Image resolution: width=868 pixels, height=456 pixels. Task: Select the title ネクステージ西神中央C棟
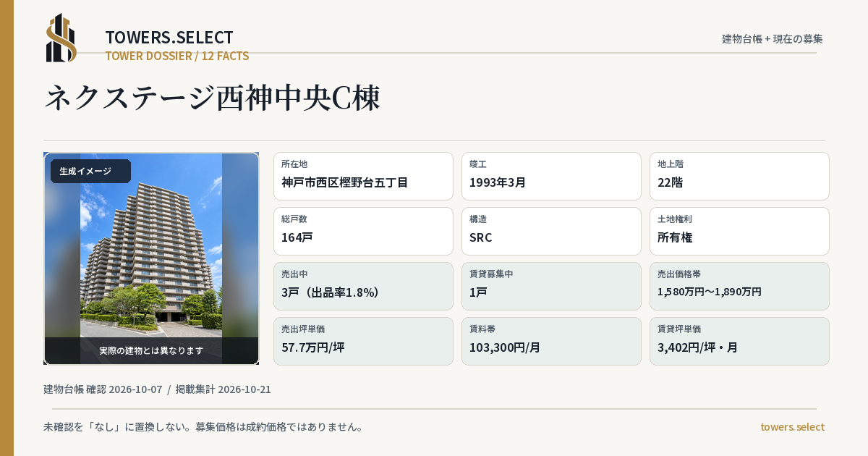pyautogui.click(x=212, y=98)
